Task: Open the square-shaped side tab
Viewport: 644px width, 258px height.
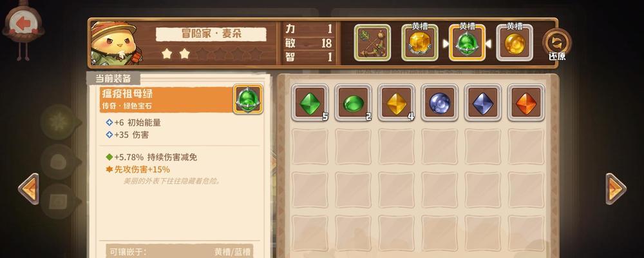Action: [x=59, y=201]
